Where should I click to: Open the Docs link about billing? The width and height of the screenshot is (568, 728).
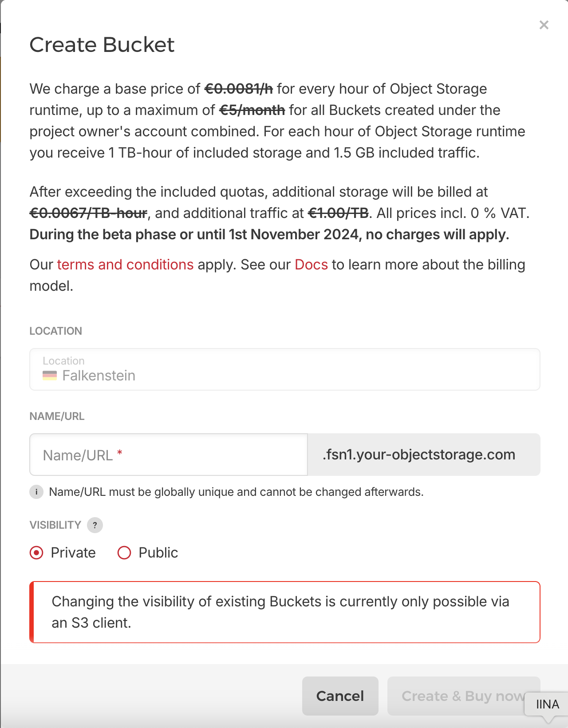(x=311, y=265)
